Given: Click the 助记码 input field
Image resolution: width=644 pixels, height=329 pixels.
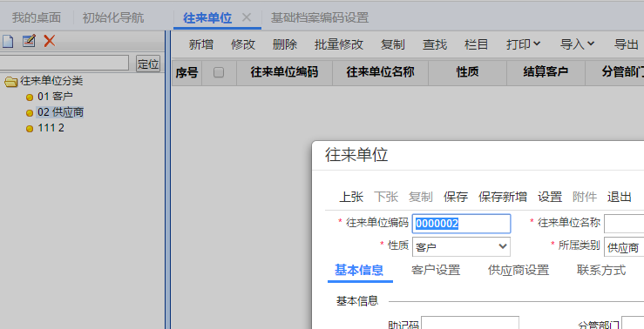Looking at the screenshot, I should 470,323.
